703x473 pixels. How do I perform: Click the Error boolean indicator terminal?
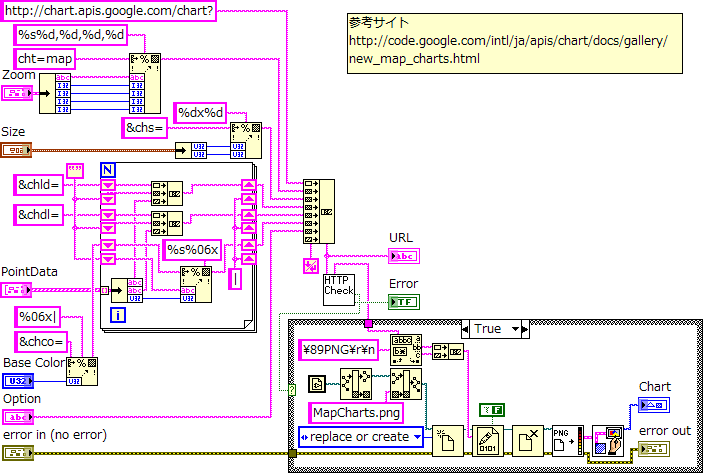pyautogui.click(x=404, y=301)
